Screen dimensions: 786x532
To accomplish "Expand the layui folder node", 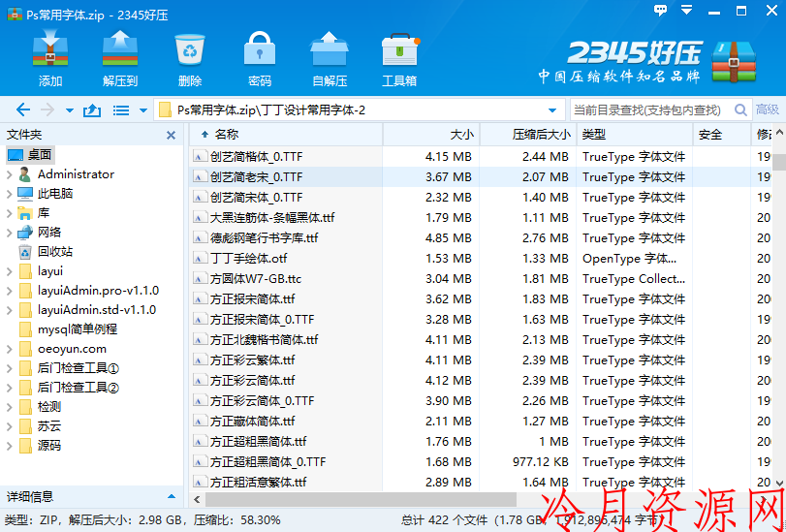I will (x=9, y=271).
